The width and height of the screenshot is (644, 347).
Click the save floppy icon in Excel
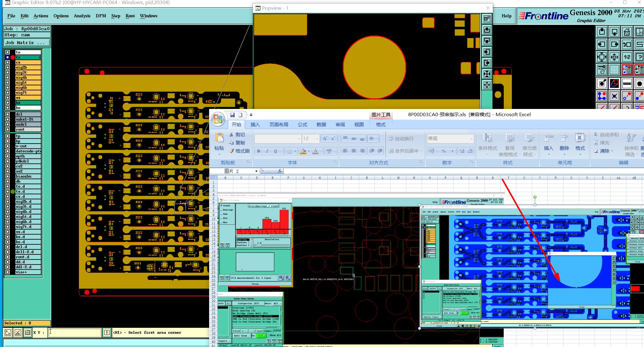click(x=232, y=115)
